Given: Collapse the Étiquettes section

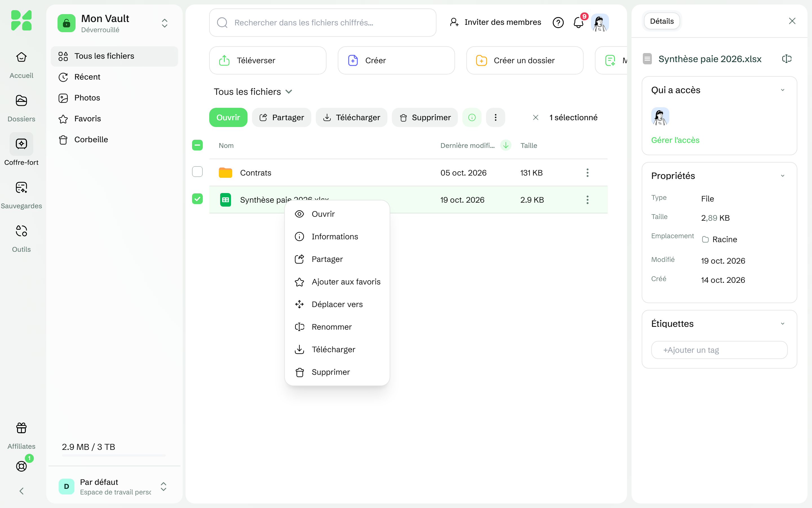Looking at the screenshot, I should 782,323.
